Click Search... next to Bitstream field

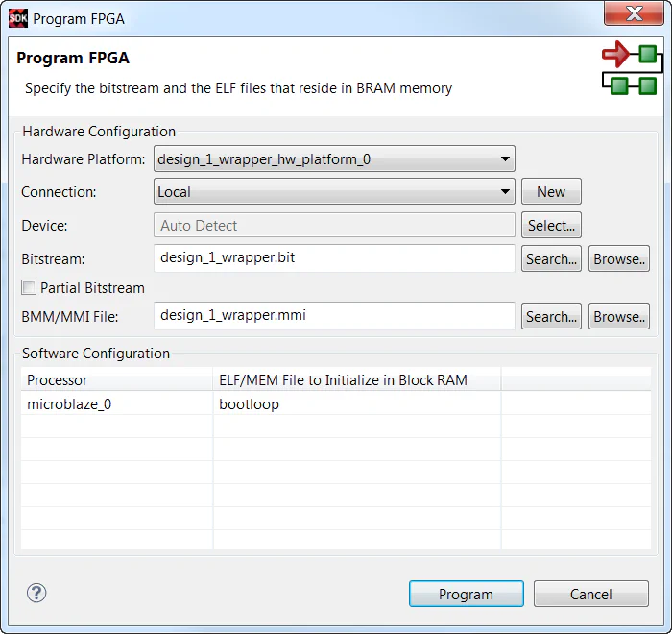pos(551,259)
